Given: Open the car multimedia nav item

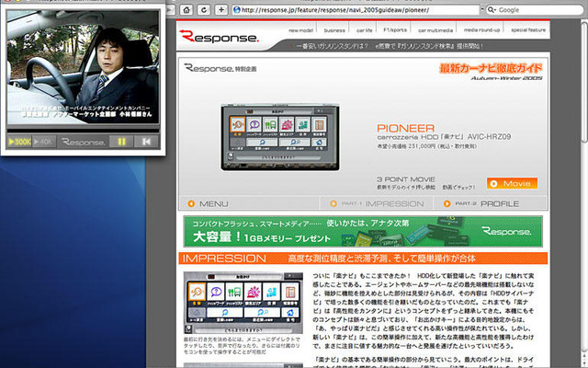Looking at the screenshot, I should pyautogui.click(x=435, y=30).
